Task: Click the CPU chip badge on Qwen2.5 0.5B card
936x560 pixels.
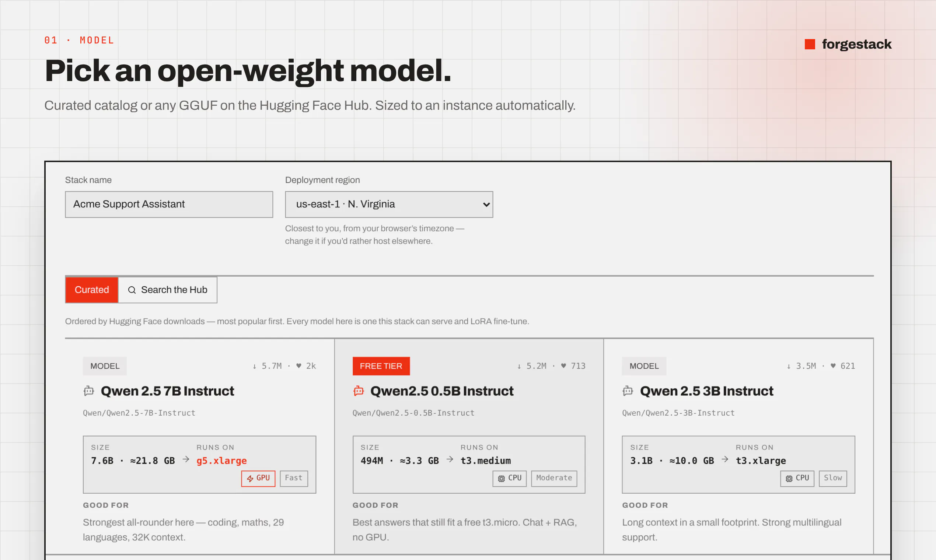Action: [x=509, y=478]
